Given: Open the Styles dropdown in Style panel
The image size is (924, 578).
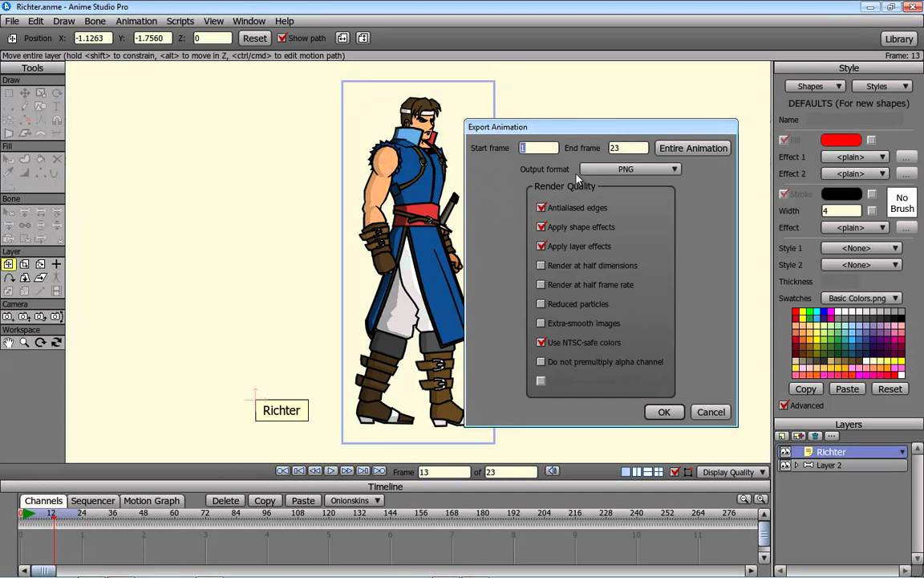Looking at the screenshot, I should click(x=882, y=86).
